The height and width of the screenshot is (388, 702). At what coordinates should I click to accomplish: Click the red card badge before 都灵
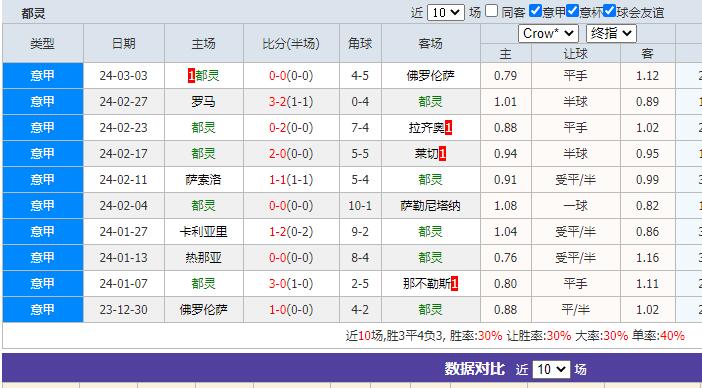tap(191, 76)
